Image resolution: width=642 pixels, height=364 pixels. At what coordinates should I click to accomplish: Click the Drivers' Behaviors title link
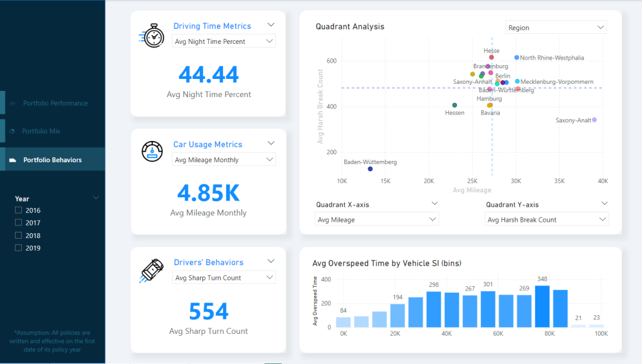point(208,263)
